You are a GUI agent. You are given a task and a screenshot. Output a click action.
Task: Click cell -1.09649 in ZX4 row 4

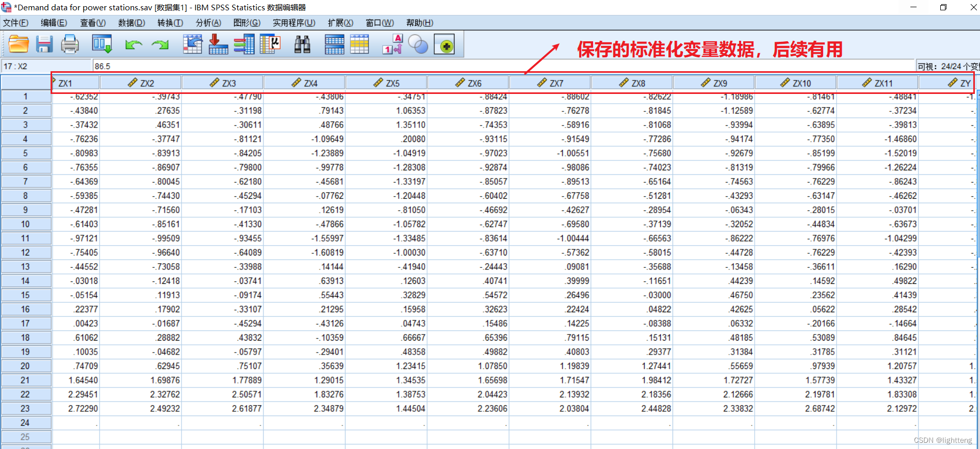click(304, 139)
